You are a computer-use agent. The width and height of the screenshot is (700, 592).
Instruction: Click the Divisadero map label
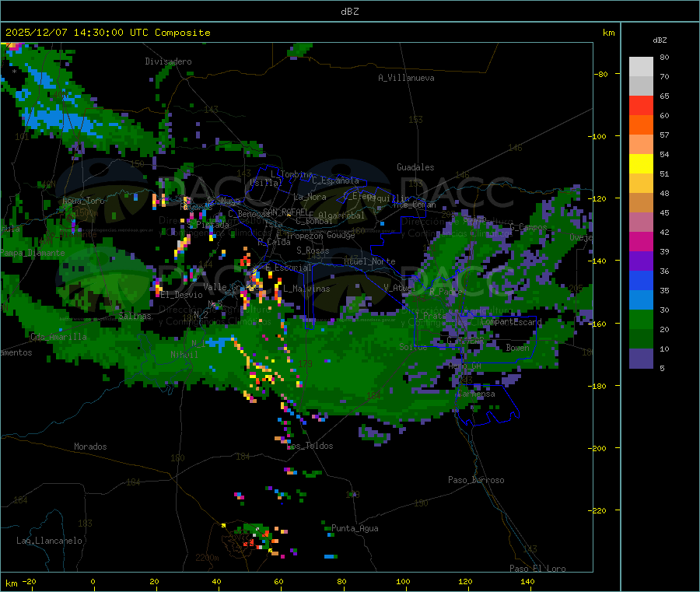(x=168, y=61)
